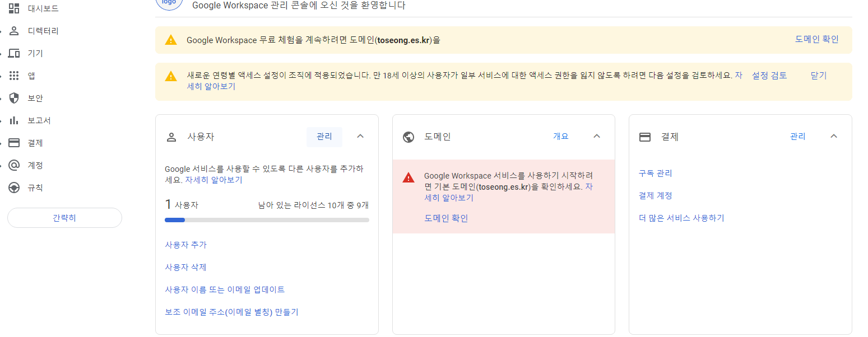Click the rules steering wheel icon
Screen dimensions: 868x337
pyautogui.click(x=14, y=188)
